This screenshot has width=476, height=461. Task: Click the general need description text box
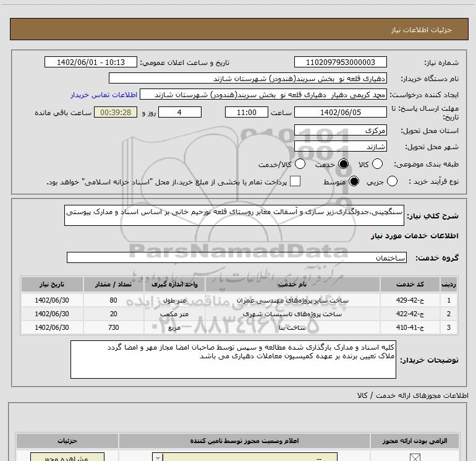pyautogui.click(x=234, y=215)
